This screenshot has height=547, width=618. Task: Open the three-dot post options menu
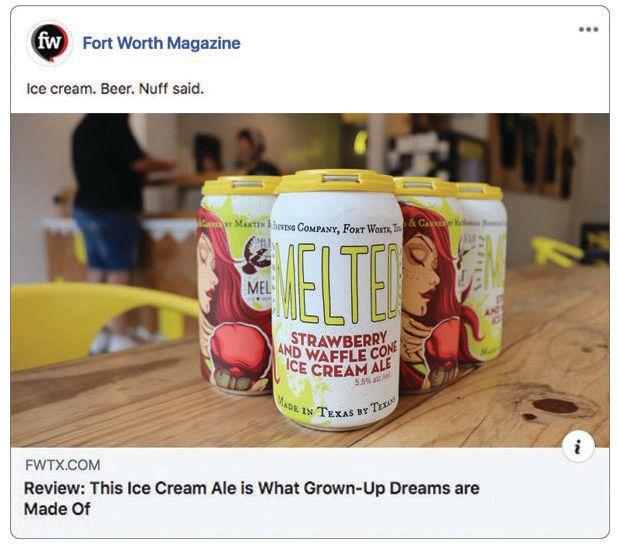588,29
